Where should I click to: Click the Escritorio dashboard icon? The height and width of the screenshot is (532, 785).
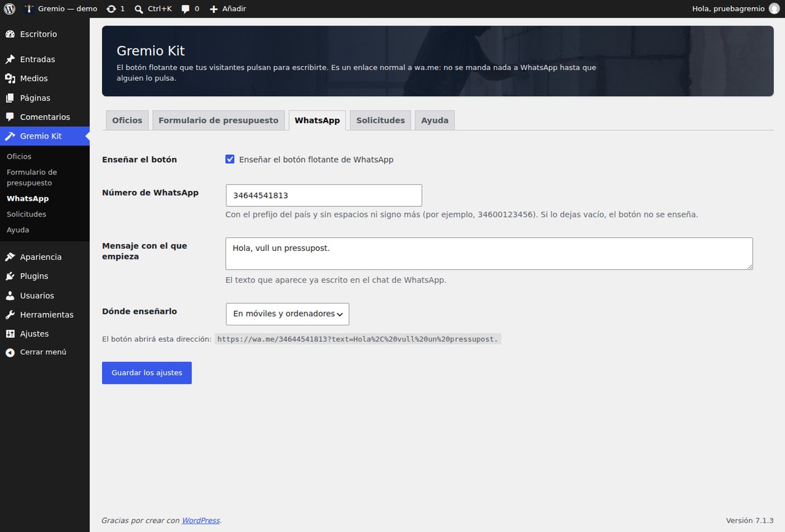tap(10, 34)
